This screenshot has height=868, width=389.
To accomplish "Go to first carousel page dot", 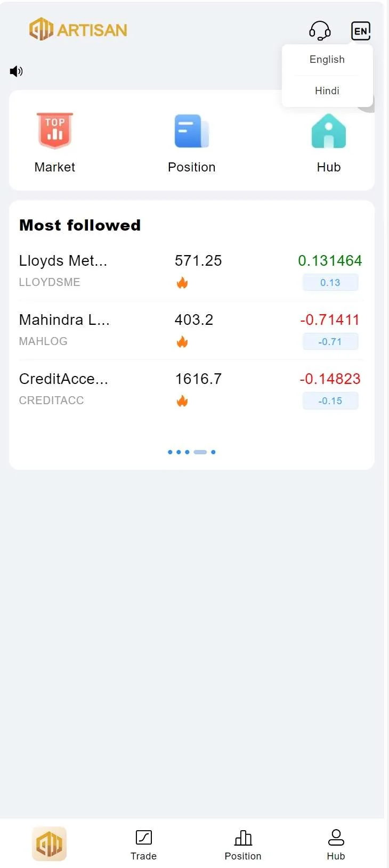I will (170, 452).
